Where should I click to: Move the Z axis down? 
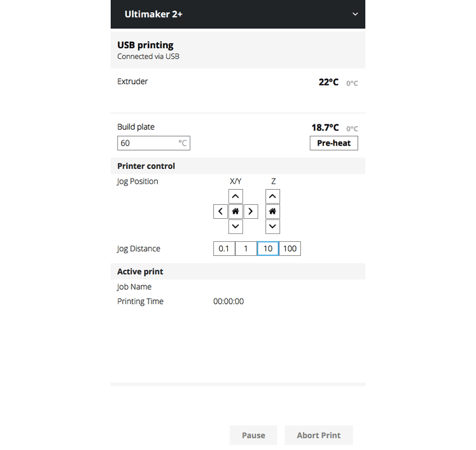tap(273, 227)
